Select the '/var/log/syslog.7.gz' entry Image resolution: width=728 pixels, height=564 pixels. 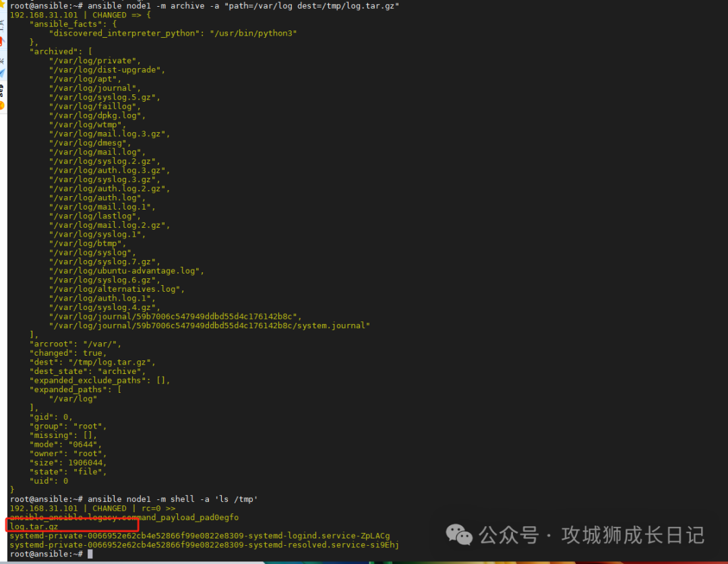click(104, 262)
